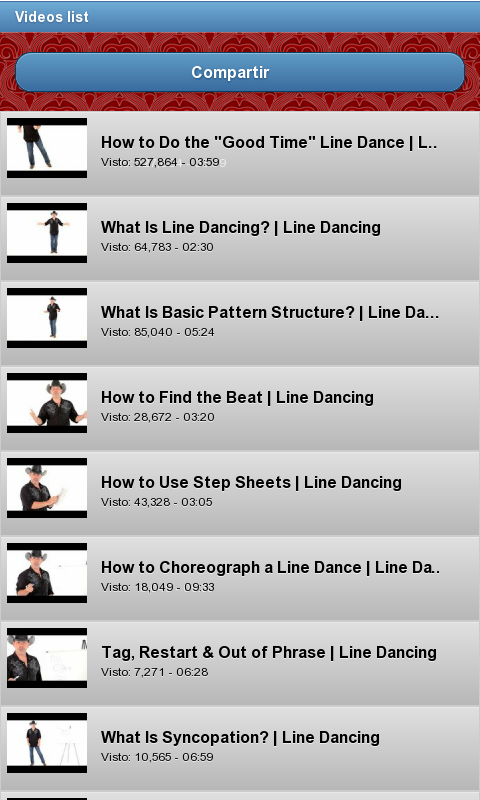Tap the Compartir button
Image resolution: width=480 pixels, height=800 pixels.
[x=240, y=72]
